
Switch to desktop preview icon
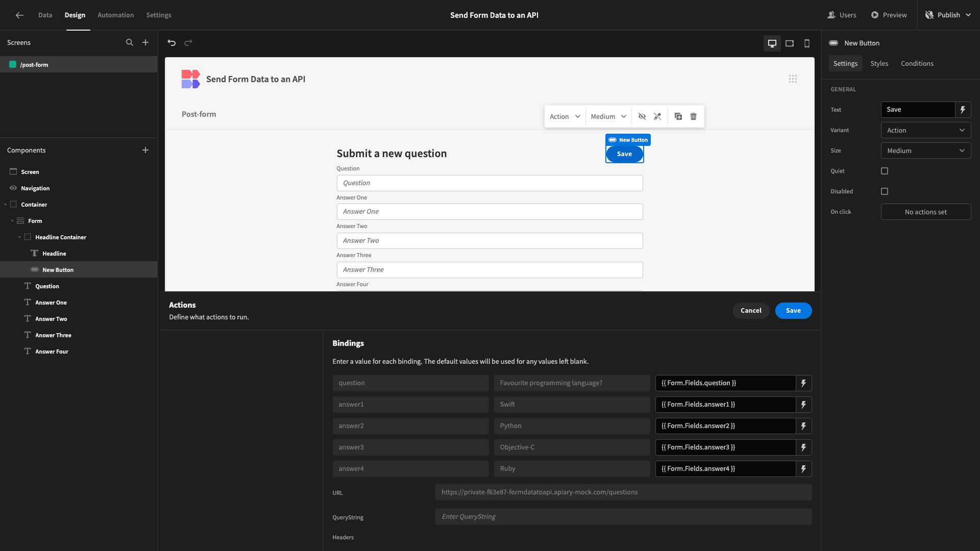click(x=772, y=43)
